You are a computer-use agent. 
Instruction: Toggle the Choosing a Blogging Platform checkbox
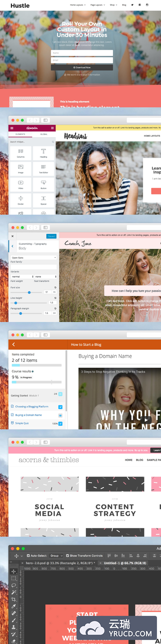[x=60, y=407]
